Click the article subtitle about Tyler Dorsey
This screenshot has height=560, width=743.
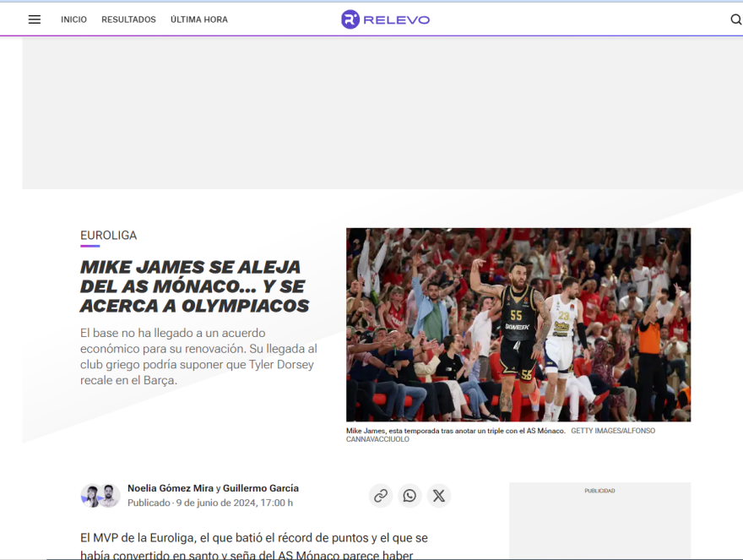click(198, 356)
